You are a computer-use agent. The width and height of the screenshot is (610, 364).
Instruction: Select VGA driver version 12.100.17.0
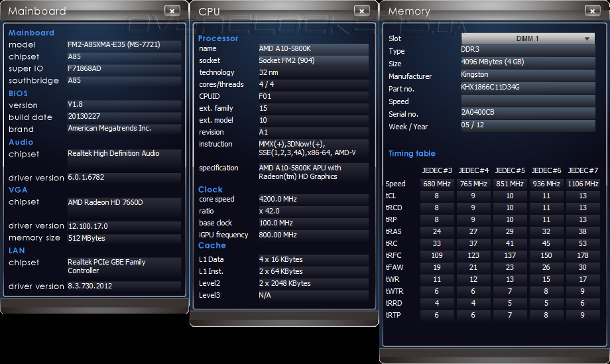pos(124,226)
